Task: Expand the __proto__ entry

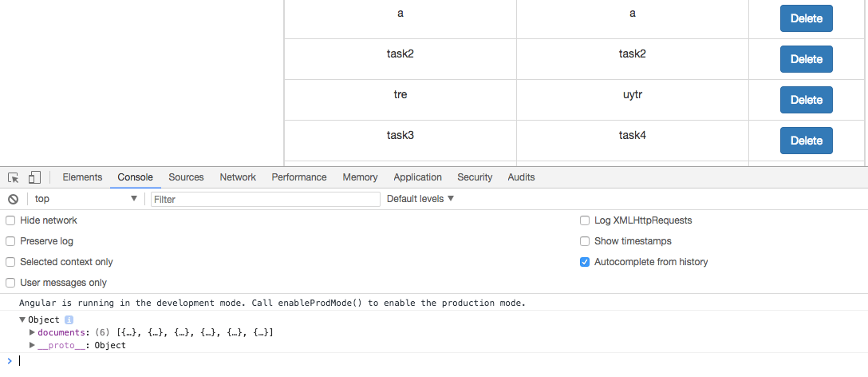Action: tap(32, 345)
